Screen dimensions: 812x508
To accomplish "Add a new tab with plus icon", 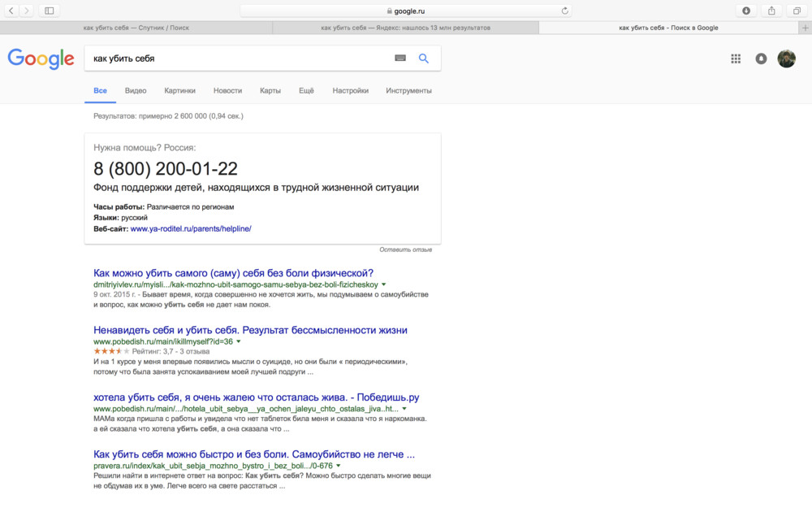I will 806,28.
